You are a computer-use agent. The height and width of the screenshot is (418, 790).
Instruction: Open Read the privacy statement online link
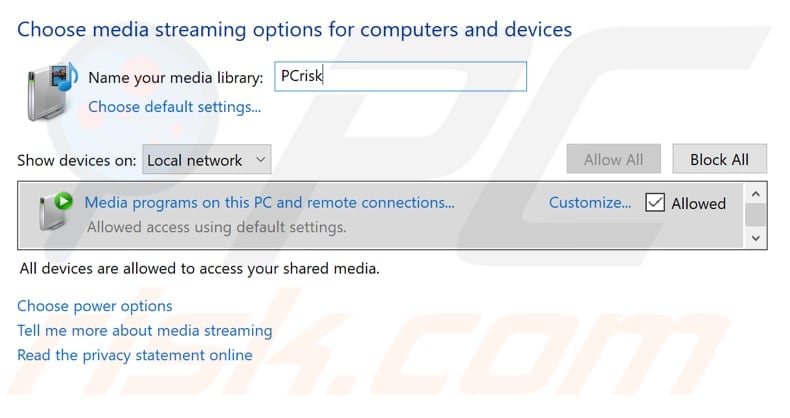pyautogui.click(x=135, y=355)
